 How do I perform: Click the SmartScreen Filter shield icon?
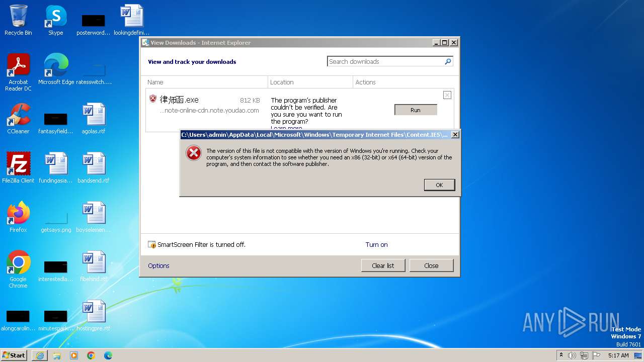pos(152,244)
